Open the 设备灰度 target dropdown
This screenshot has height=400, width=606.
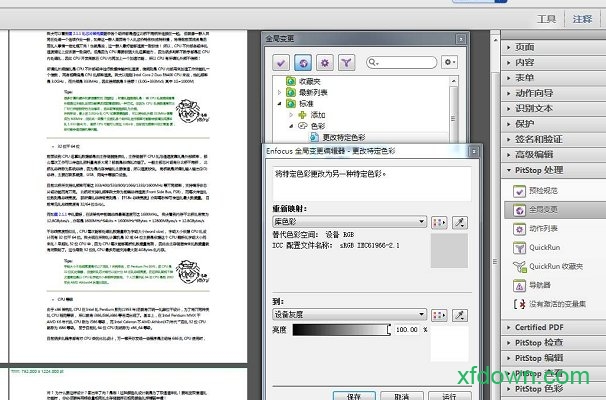(x=349, y=315)
